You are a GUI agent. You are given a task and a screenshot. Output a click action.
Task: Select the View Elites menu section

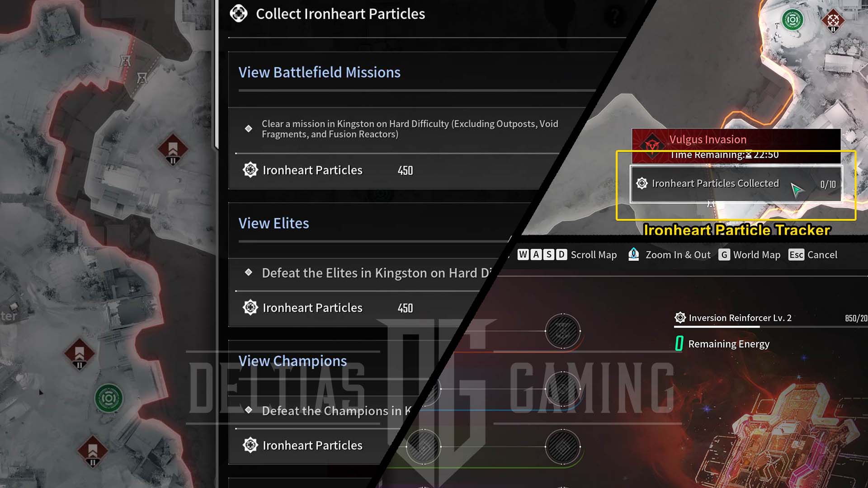[274, 223]
